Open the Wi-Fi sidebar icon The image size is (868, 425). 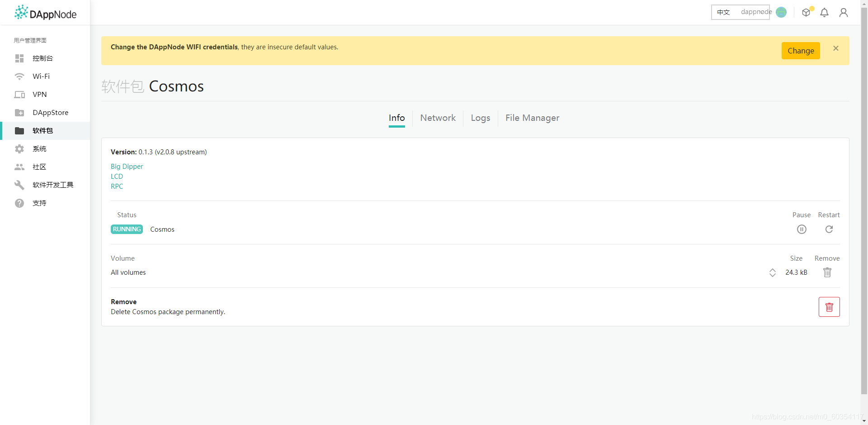(x=19, y=76)
